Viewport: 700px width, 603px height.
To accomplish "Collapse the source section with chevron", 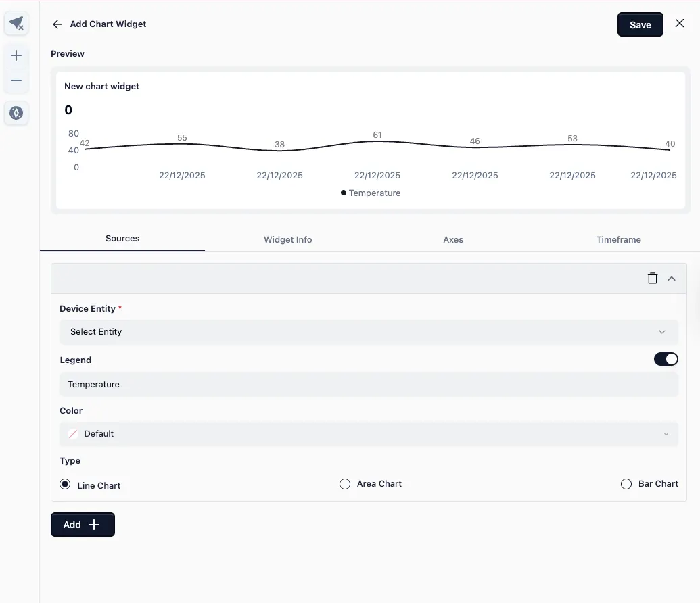I will pos(672,279).
